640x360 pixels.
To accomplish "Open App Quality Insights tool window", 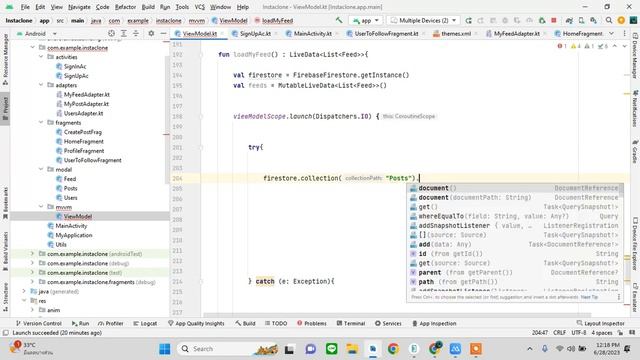I will [196, 323].
